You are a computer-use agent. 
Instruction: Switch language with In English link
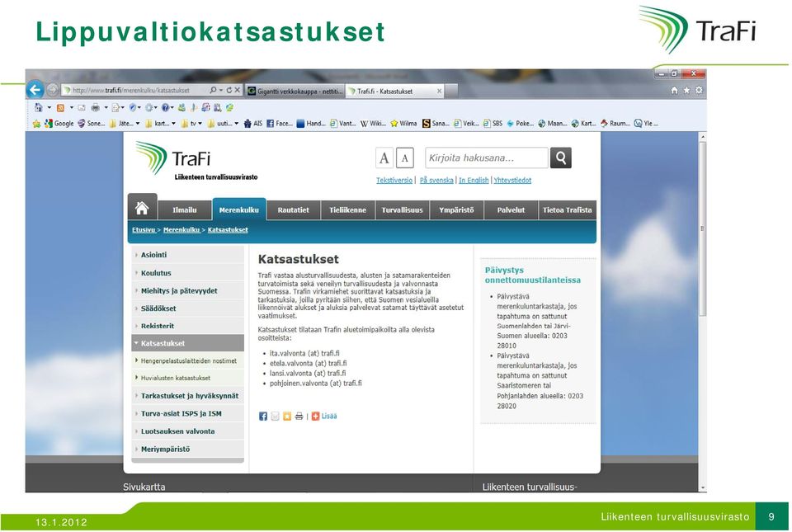click(474, 180)
